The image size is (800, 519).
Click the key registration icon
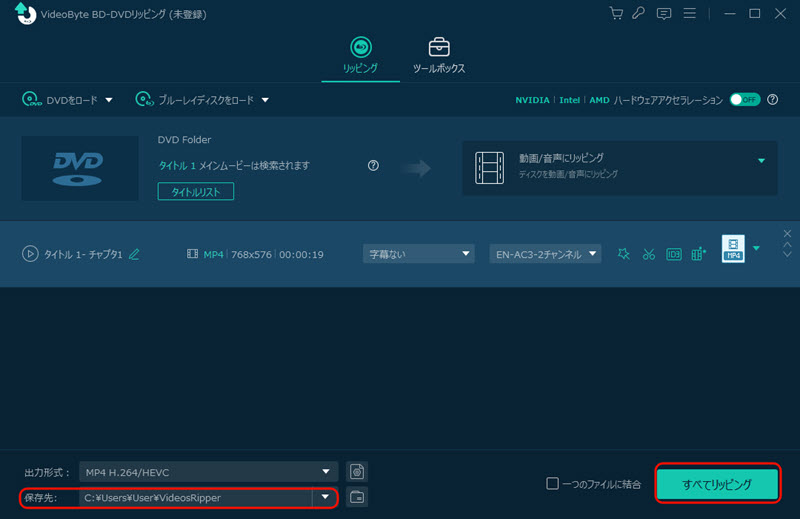639,13
